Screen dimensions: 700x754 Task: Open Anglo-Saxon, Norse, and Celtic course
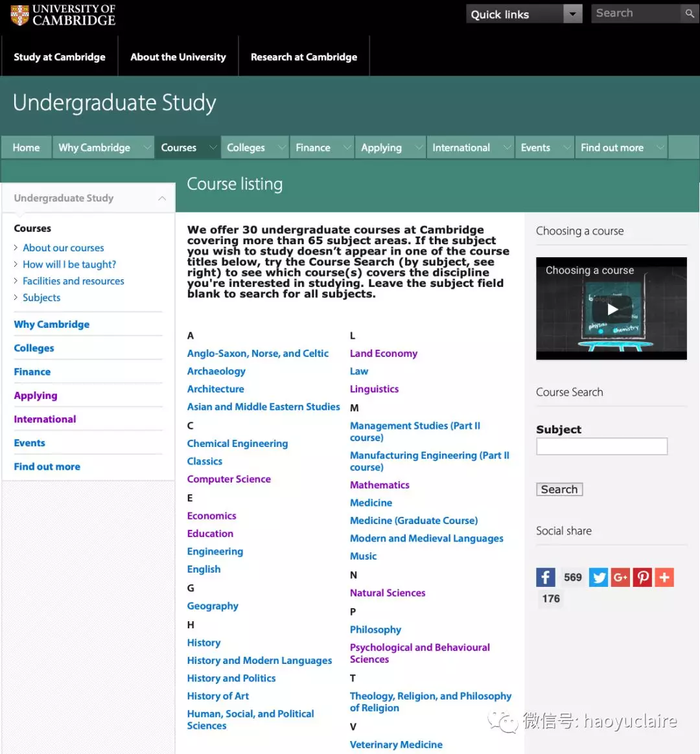coord(258,354)
